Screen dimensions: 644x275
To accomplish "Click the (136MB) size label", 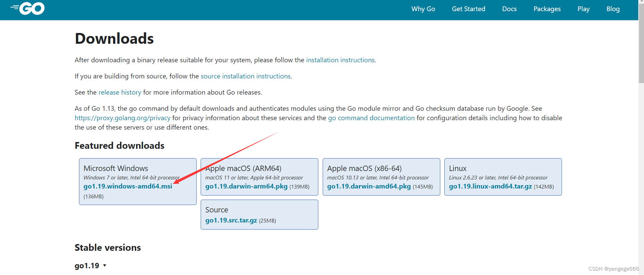I will point(93,197).
